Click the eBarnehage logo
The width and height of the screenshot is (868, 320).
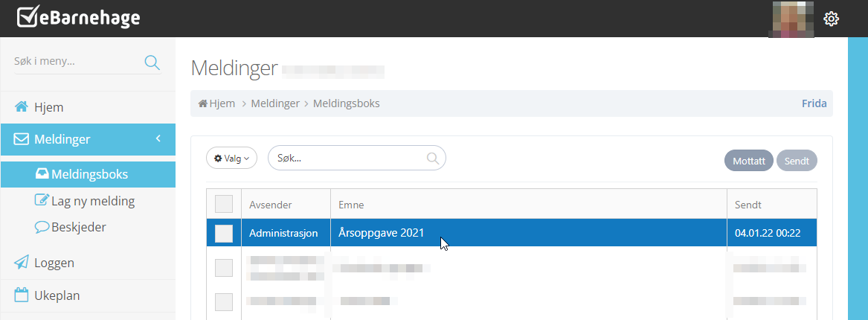(78, 18)
